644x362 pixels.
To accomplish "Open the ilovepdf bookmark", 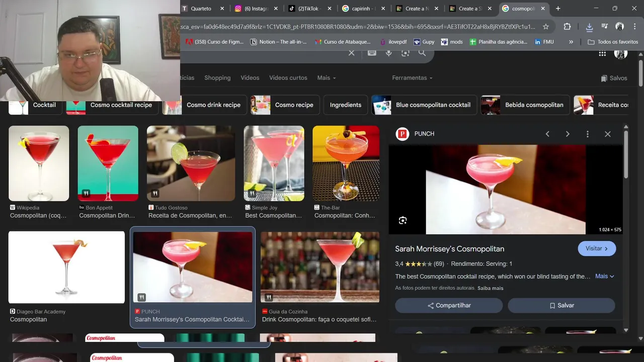I will [393, 42].
